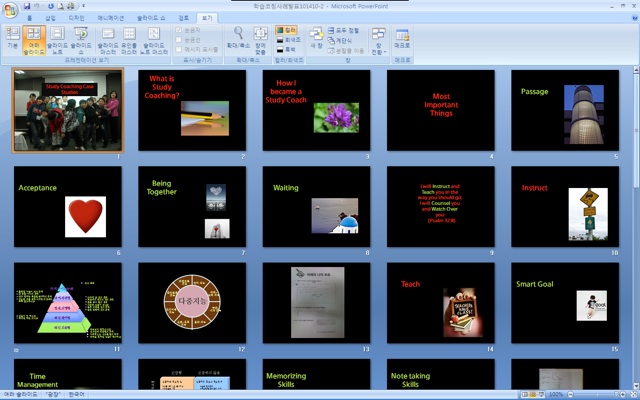This screenshot has width=640, height=400.
Task: Cascade open windows (계단식)
Action: [339, 41]
